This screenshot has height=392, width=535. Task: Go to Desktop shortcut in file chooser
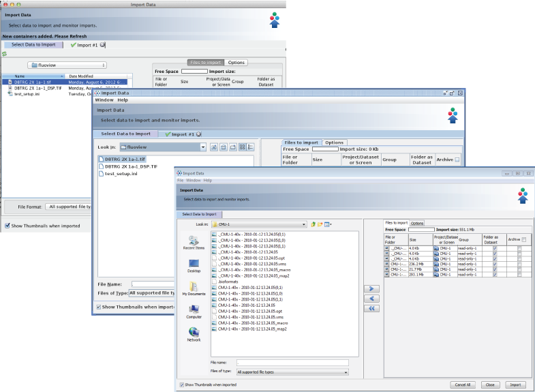pyautogui.click(x=194, y=265)
